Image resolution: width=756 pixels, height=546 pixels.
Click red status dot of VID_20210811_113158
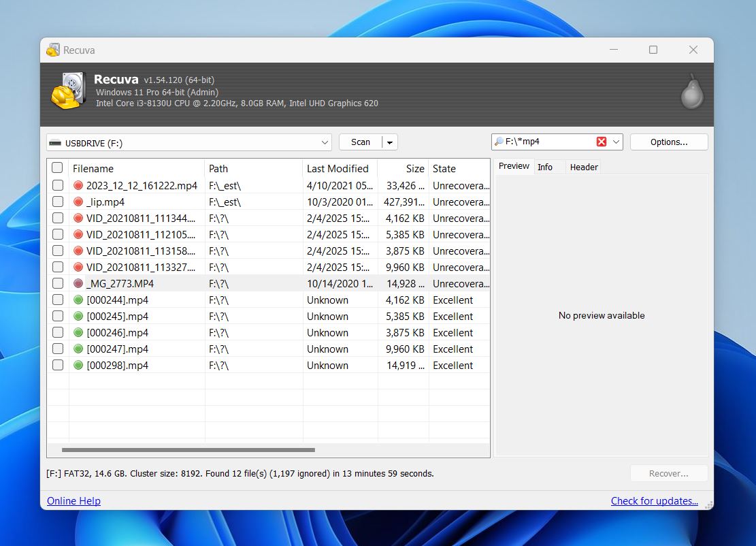(78, 251)
